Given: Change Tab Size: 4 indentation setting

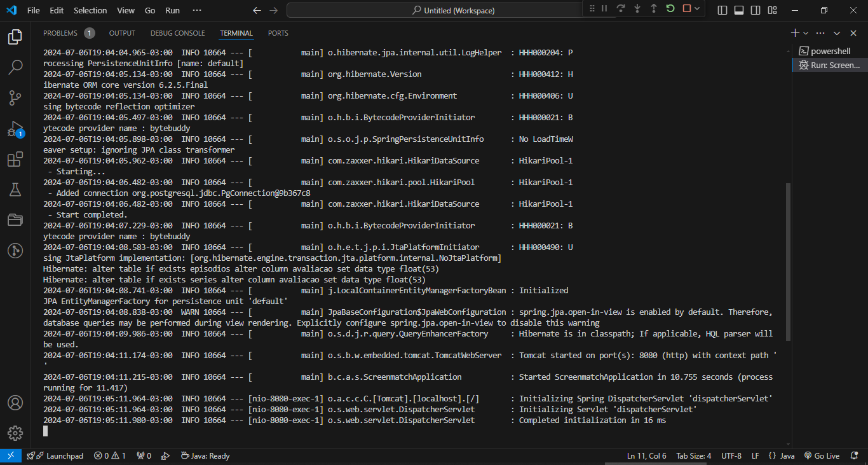Looking at the screenshot, I should point(694,455).
